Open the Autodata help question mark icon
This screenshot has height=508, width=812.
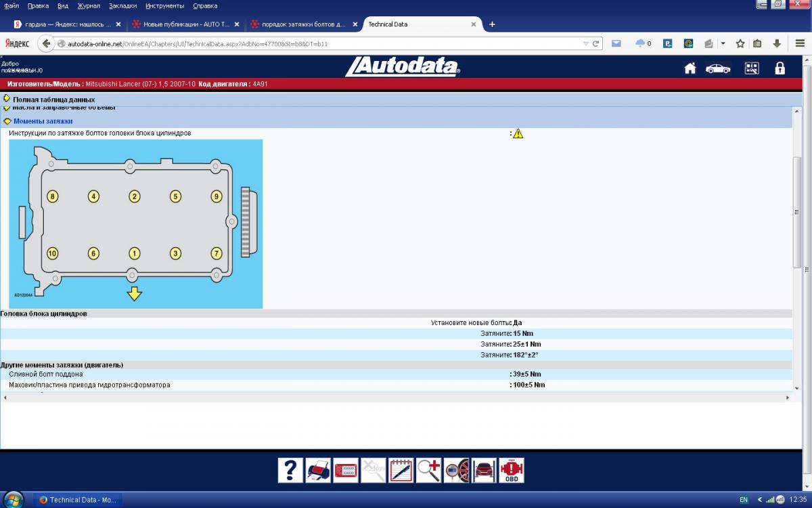pyautogui.click(x=290, y=470)
